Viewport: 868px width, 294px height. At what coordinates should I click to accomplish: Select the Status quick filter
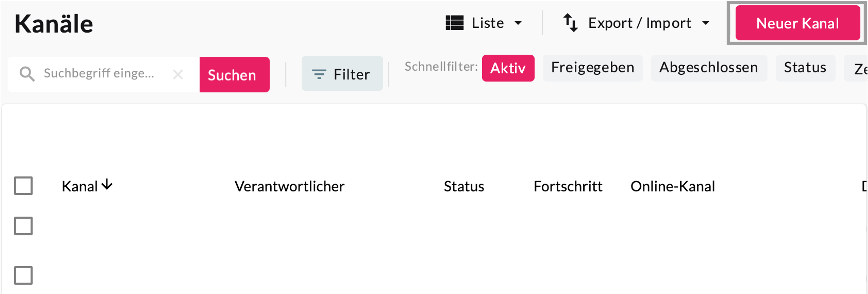coord(805,68)
